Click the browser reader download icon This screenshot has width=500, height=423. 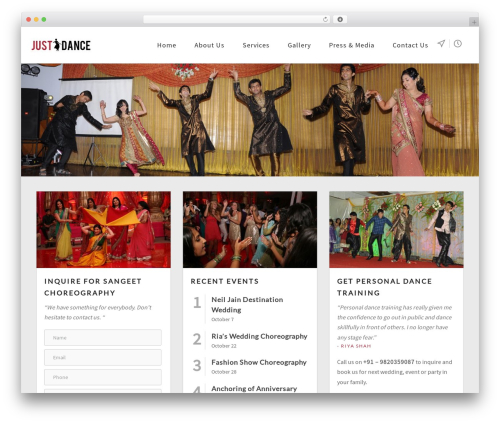[x=340, y=19]
